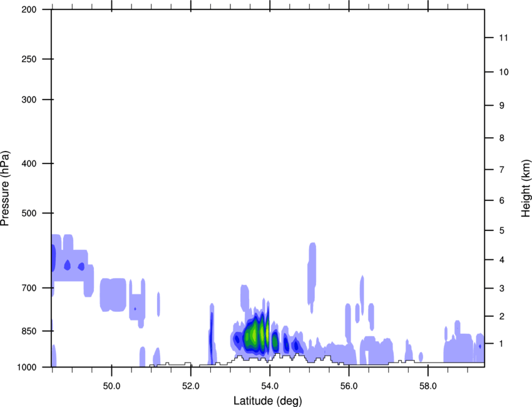Pick the 1 km height label
Image resolution: width=532 pixels, height=407 pixels.
(501, 344)
